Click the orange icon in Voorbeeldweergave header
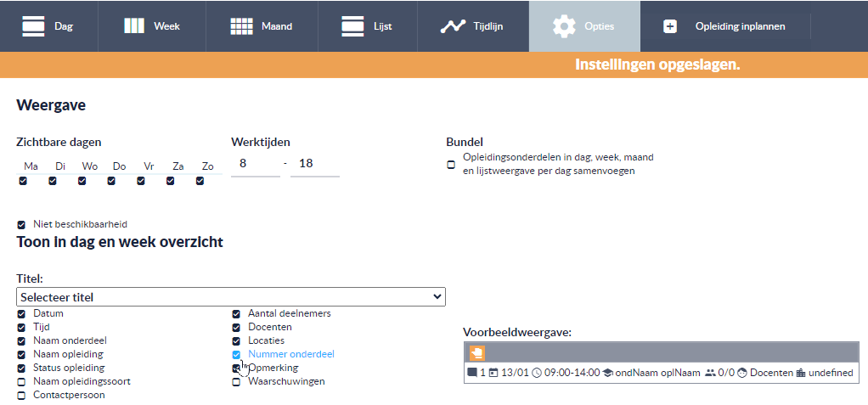The height and width of the screenshot is (405, 868). pos(477,352)
